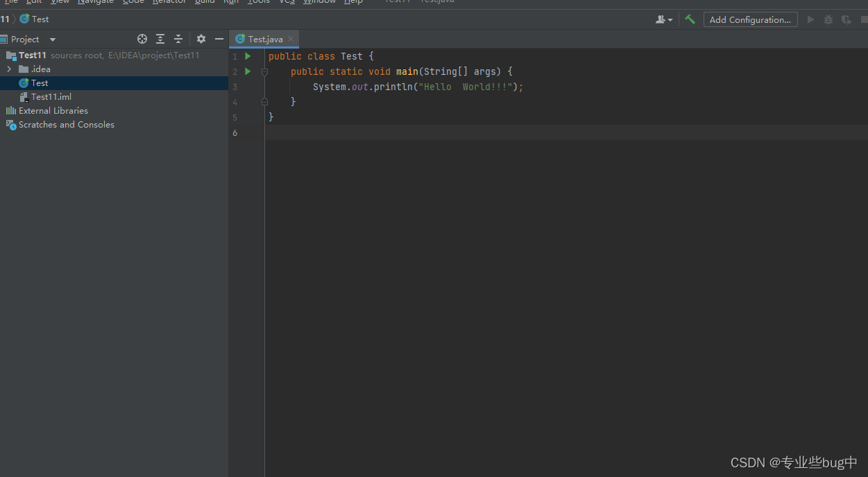Hide the Project tool window

coord(219,40)
